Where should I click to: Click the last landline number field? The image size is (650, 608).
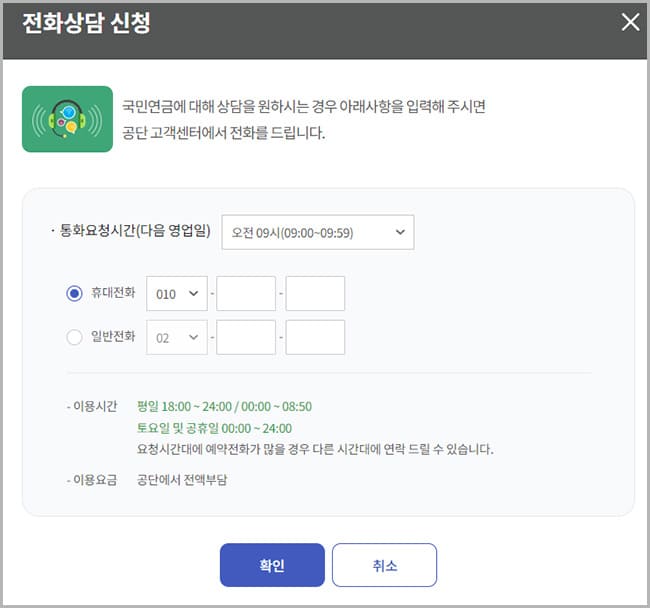(x=315, y=337)
